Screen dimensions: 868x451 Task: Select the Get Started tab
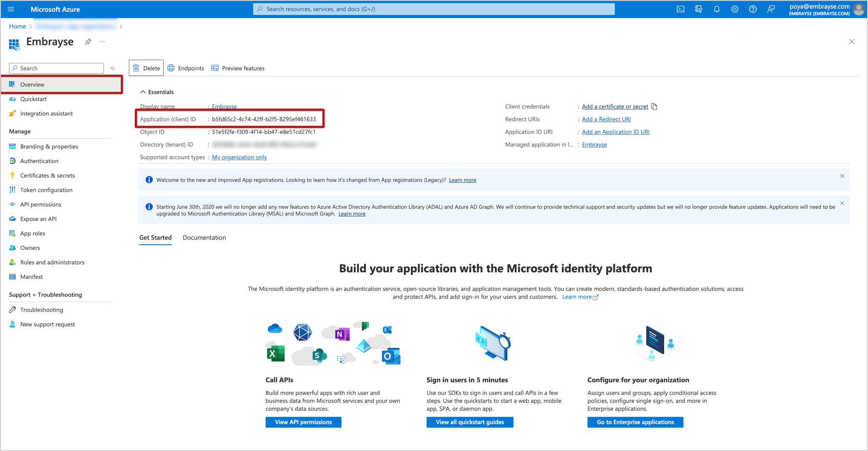(x=156, y=237)
